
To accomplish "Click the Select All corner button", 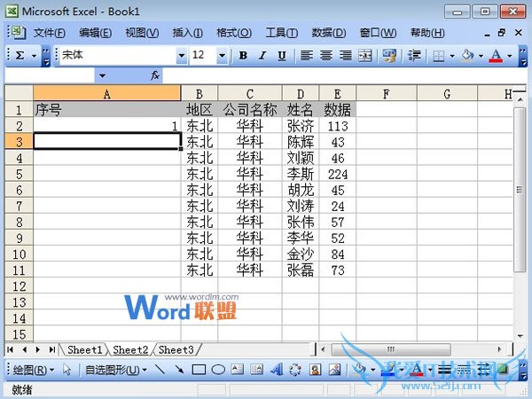I will (x=19, y=93).
